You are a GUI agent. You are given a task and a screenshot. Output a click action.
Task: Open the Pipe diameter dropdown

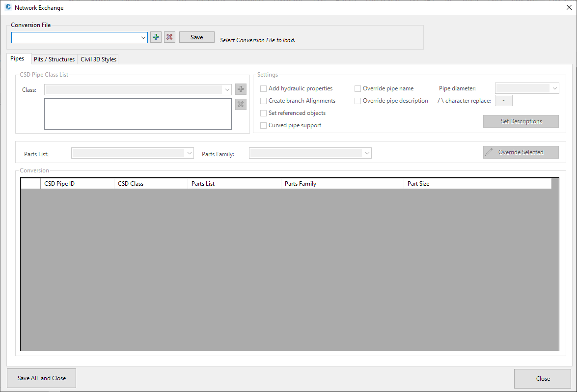click(554, 88)
